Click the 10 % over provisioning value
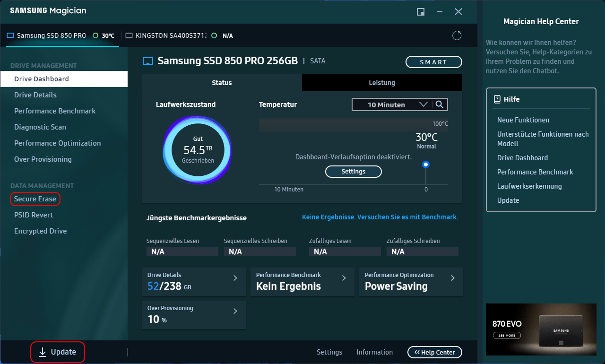Screen dimensions: 605x364 [x=157, y=320]
